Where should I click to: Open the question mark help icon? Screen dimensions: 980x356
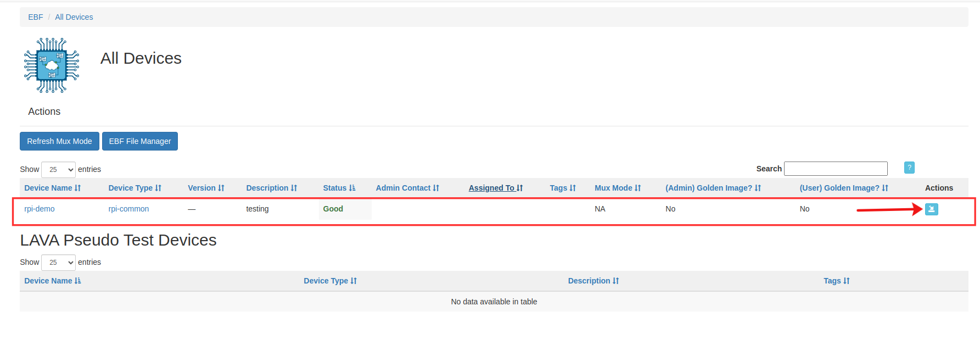pyautogui.click(x=909, y=168)
